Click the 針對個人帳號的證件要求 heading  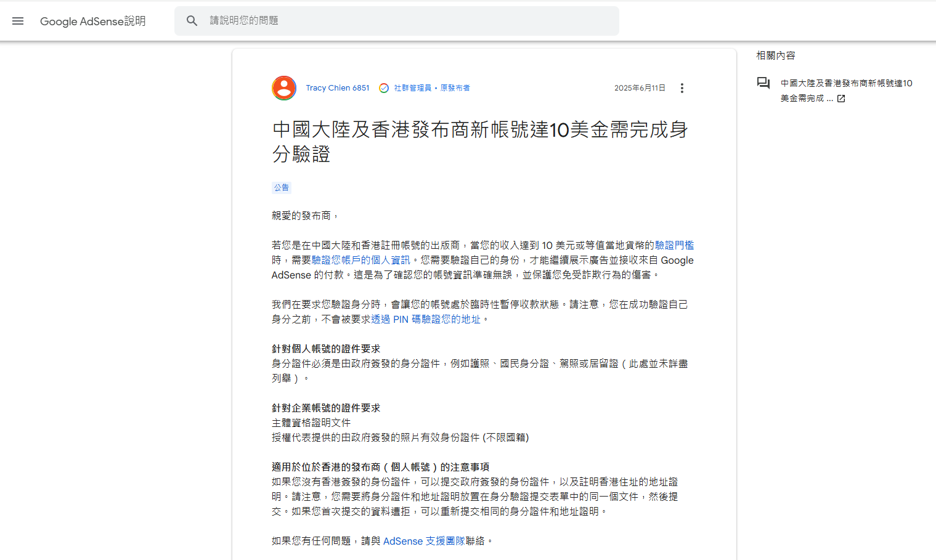[x=326, y=349]
